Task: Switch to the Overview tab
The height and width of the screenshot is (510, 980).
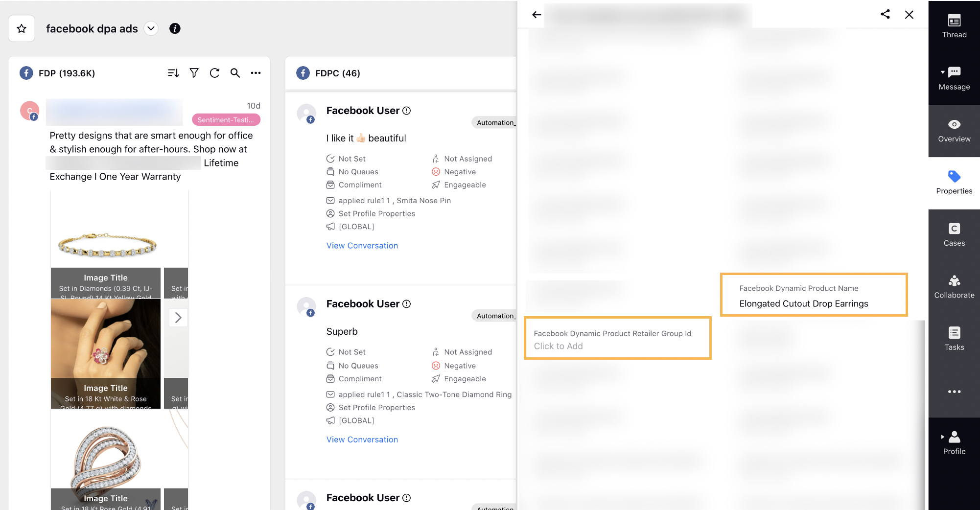Action: pos(954,131)
